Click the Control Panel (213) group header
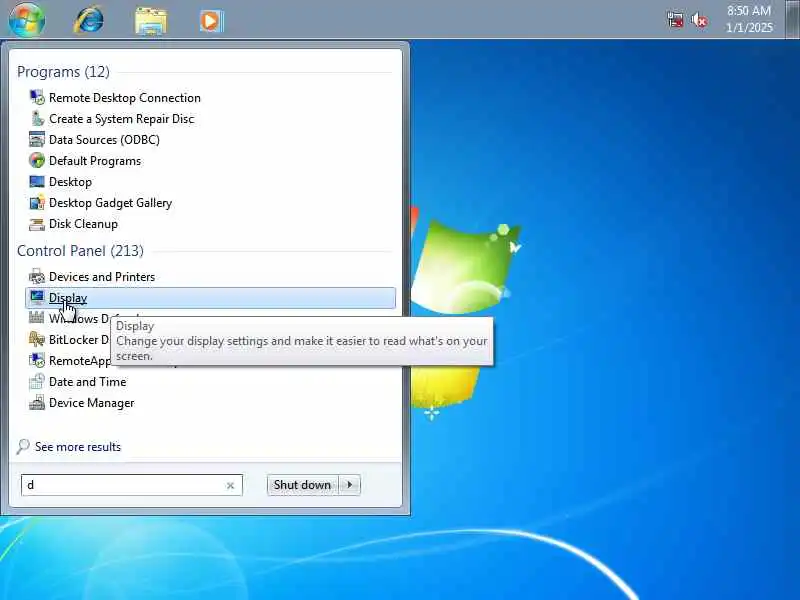 (80, 251)
